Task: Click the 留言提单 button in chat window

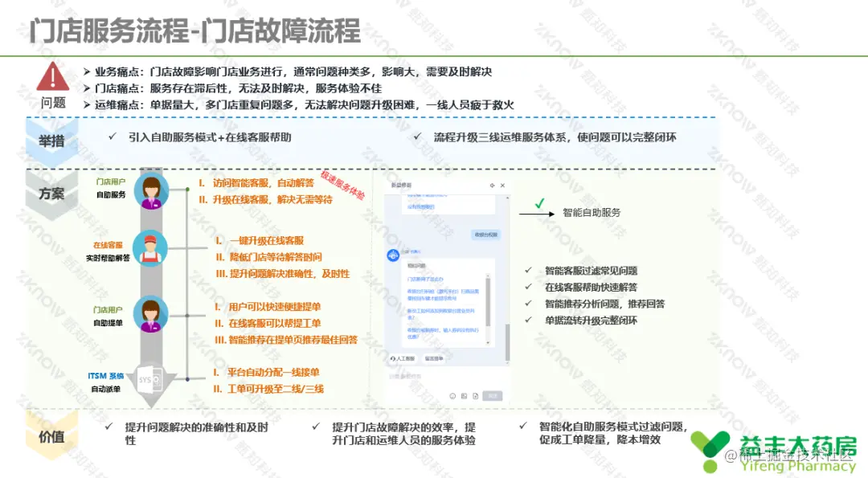Action: 434,358
